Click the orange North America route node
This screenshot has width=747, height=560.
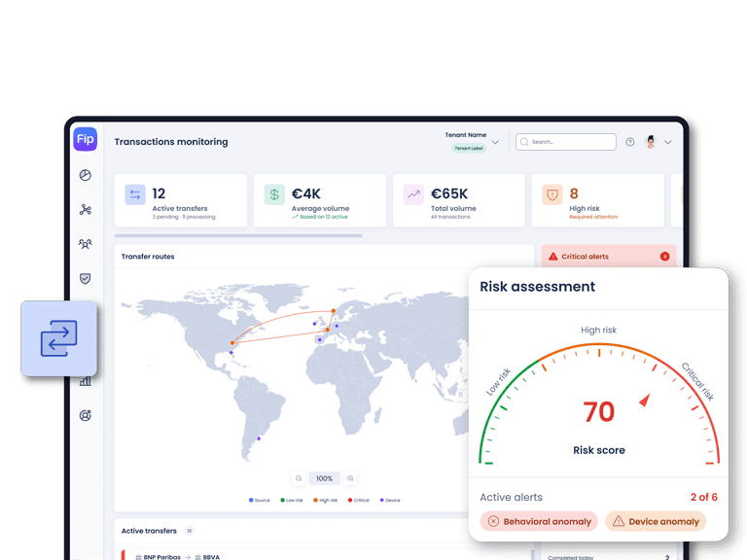tap(232, 343)
